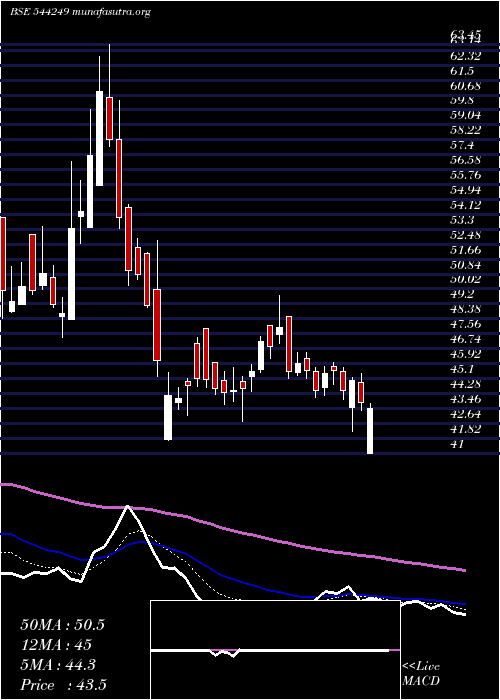
Task: Select the 60.68 price axis label
Action: [466, 86]
